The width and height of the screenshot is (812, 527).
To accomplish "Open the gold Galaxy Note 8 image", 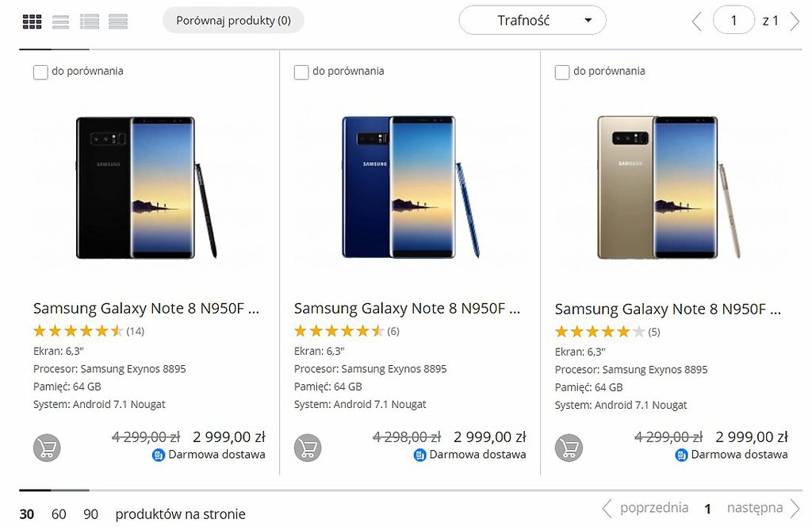I will [x=668, y=187].
